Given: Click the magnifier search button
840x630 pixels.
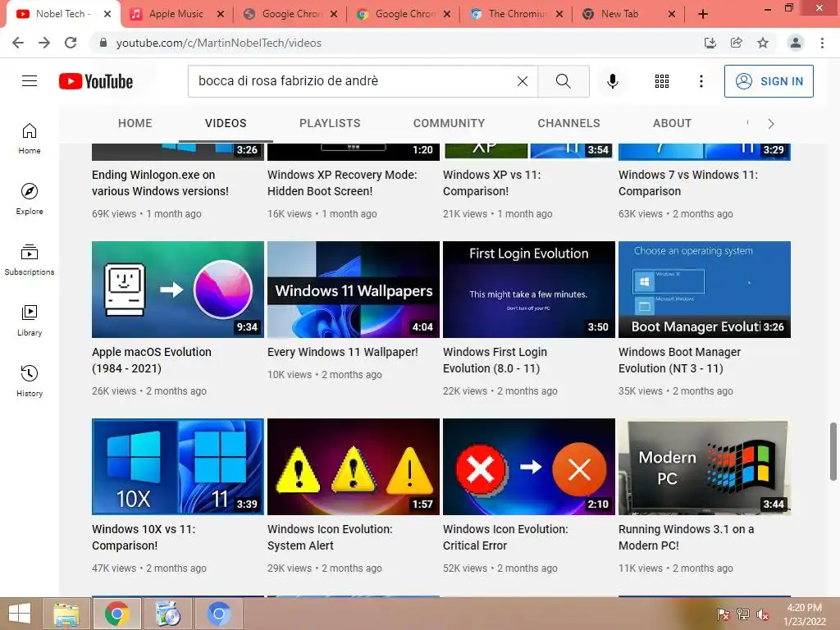Looking at the screenshot, I should pyautogui.click(x=563, y=81).
